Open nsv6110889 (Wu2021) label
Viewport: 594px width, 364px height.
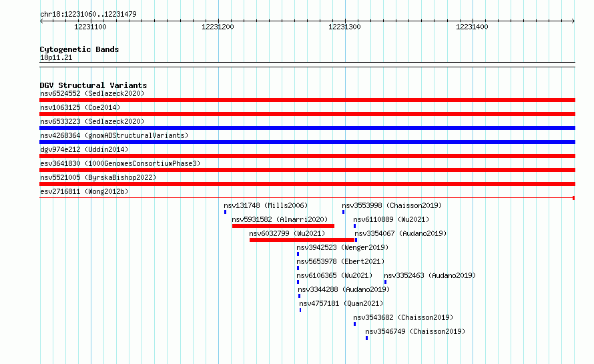coord(391,219)
